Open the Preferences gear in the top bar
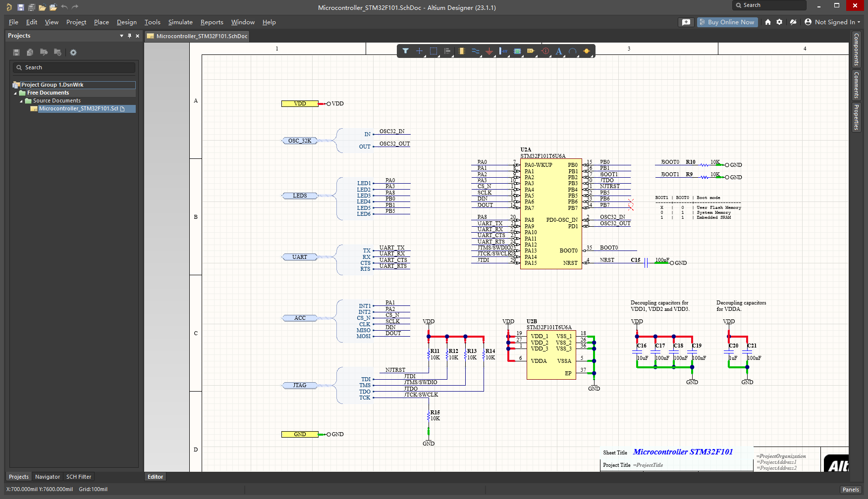The height and width of the screenshot is (499, 868). [x=779, y=22]
